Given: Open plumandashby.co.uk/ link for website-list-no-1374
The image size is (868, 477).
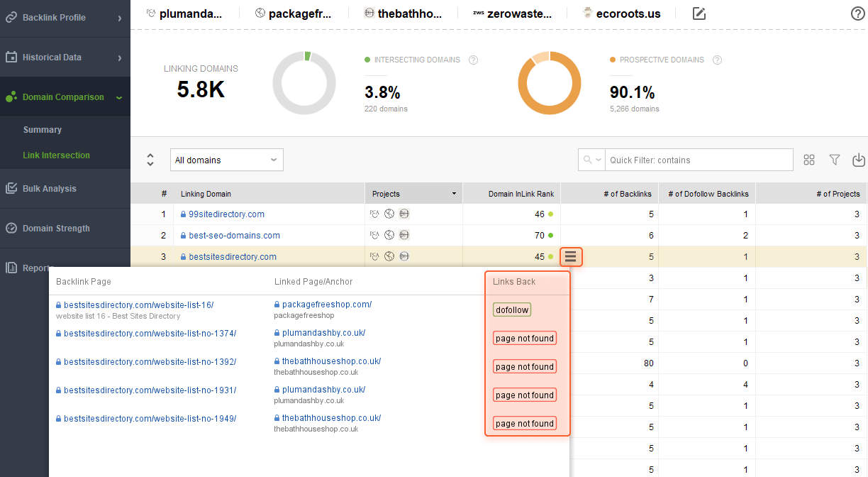Looking at the screenshot, I should click(323, 333).
